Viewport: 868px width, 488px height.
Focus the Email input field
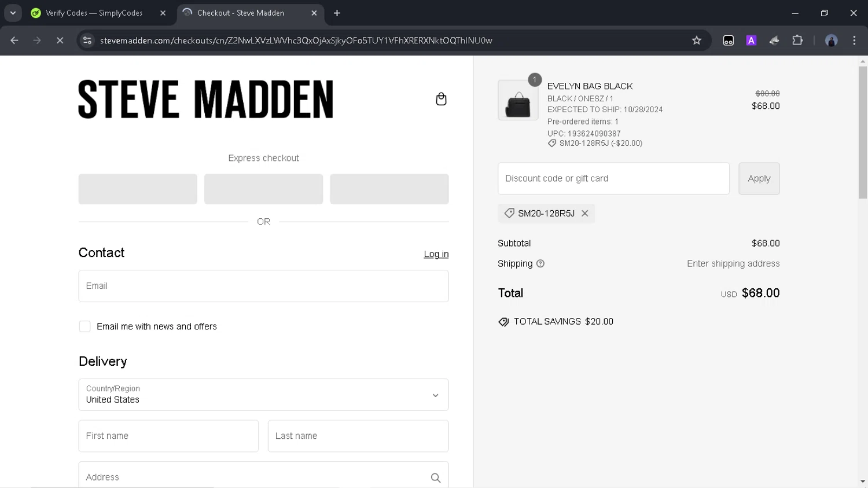click(263, 286)
